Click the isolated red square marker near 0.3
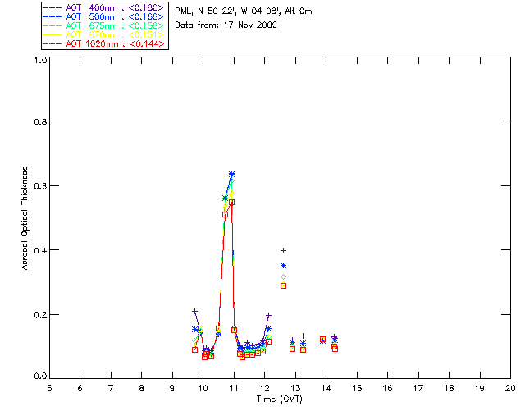The image size is (525, 420). click(x=283, y=285)
